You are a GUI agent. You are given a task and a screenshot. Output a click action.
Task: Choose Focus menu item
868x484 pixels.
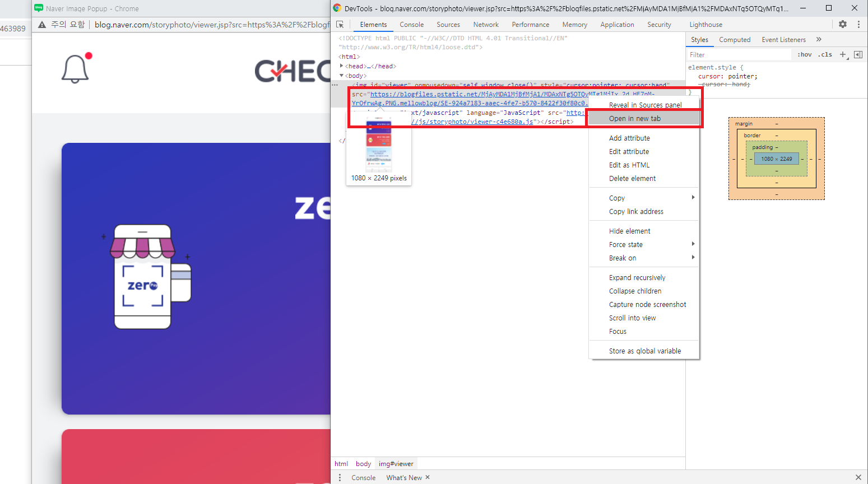coord(644,331)
